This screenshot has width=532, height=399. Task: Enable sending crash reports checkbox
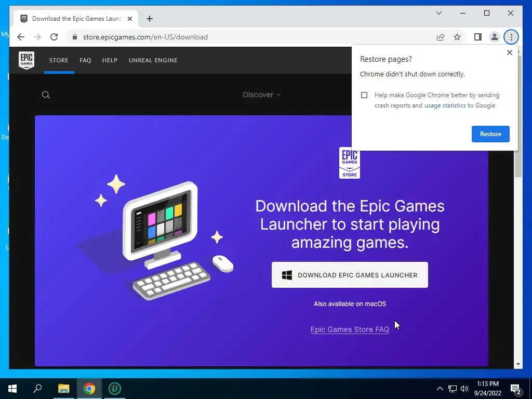(x=364, y=95)
